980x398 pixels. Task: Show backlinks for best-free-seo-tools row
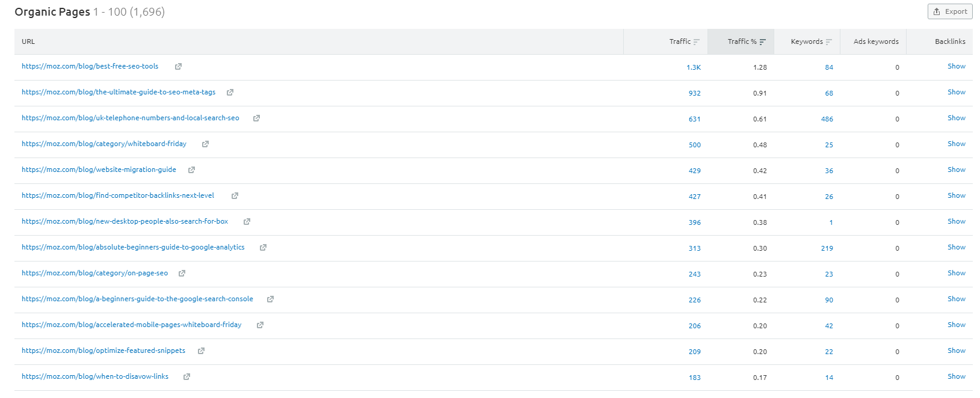click(957, 66)
